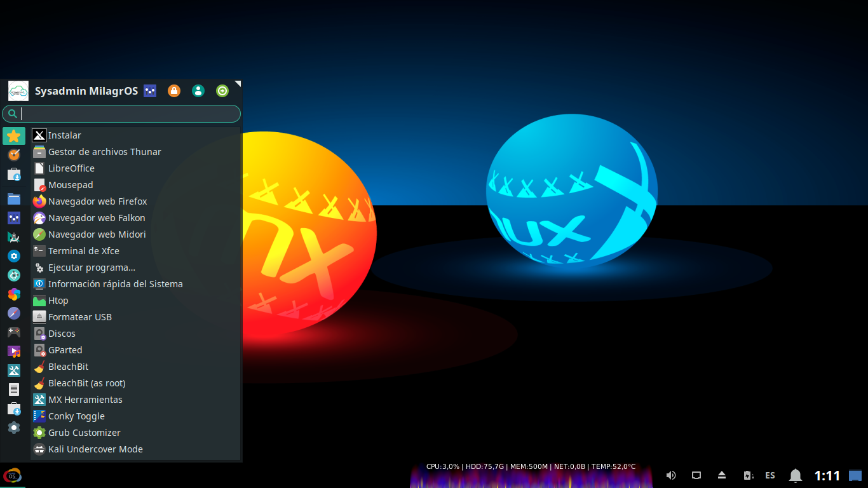
Task: Launch the Htop process monitor
Action: [x=58, y=301]
